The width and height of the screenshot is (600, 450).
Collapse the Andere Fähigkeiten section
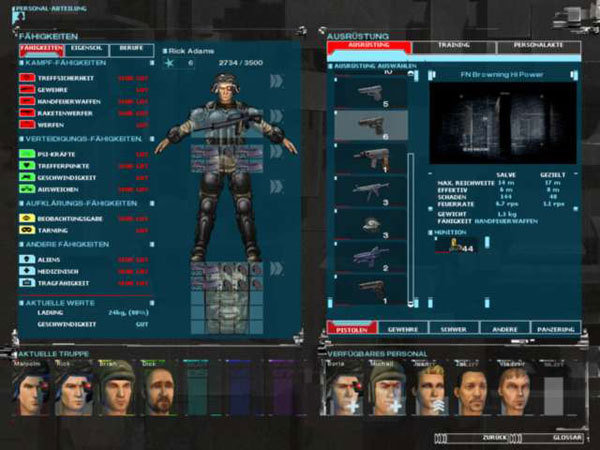click(x=152, y=244)
